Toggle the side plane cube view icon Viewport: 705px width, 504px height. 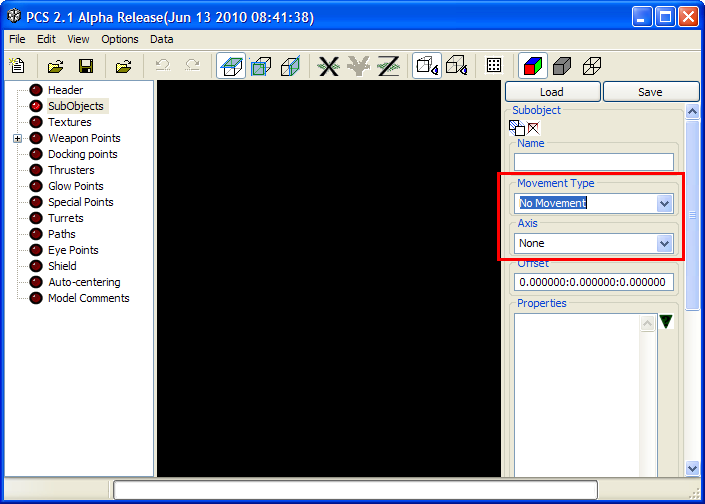click(x=290, y=66)
